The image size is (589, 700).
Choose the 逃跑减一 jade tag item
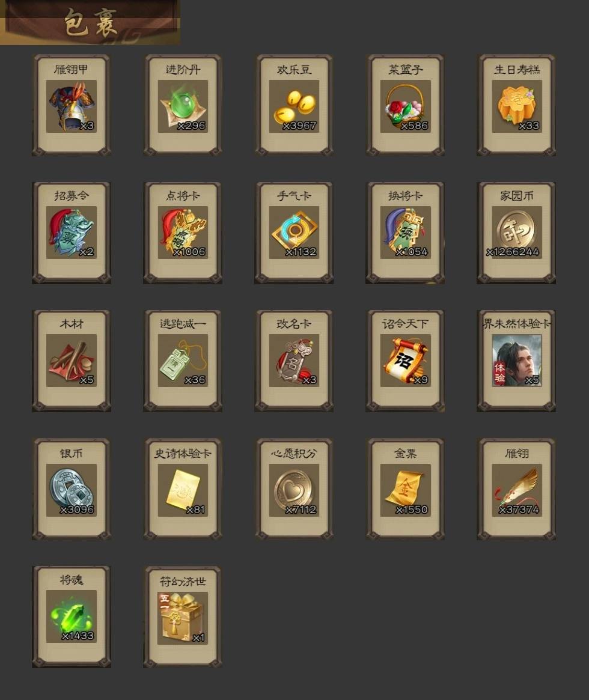(183, 361)
